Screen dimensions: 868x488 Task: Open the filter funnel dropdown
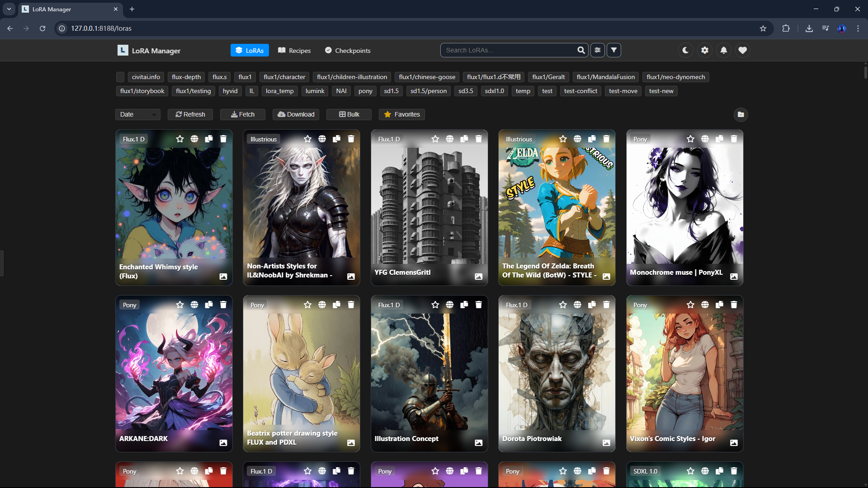pyautogui.click(x=613, y=50)
